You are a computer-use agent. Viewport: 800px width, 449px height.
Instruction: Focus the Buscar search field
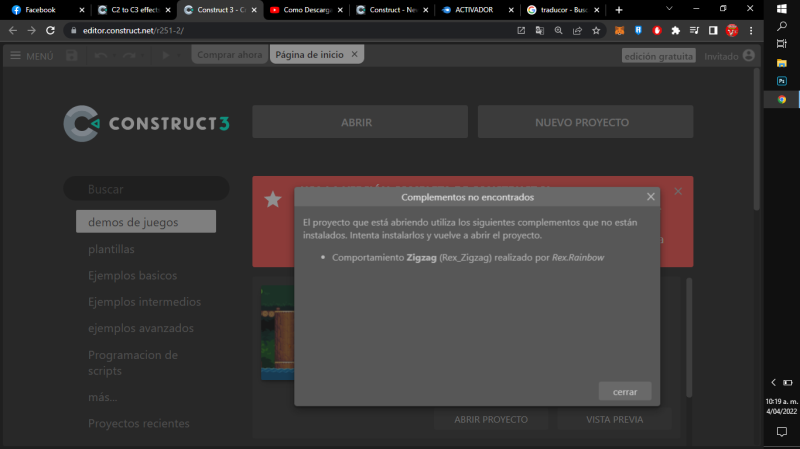(146, 189)
